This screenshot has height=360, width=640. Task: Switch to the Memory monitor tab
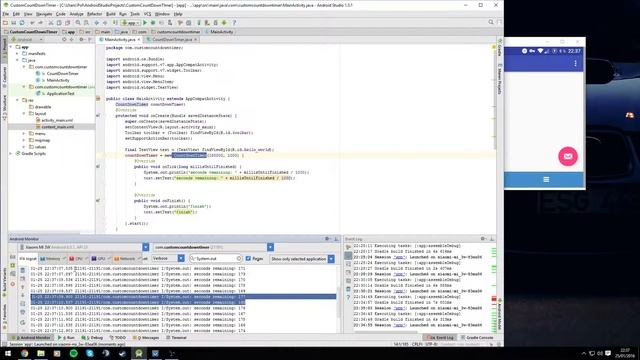coord(53,259)
